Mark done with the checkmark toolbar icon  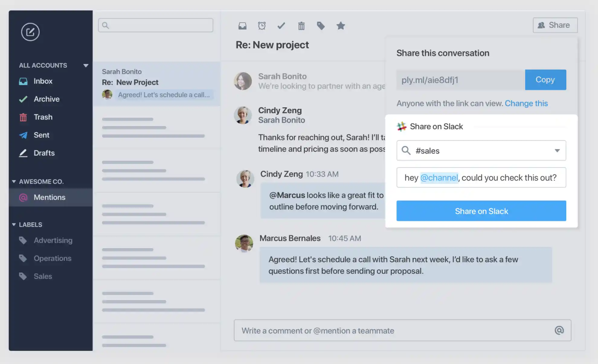pos(281,26)
